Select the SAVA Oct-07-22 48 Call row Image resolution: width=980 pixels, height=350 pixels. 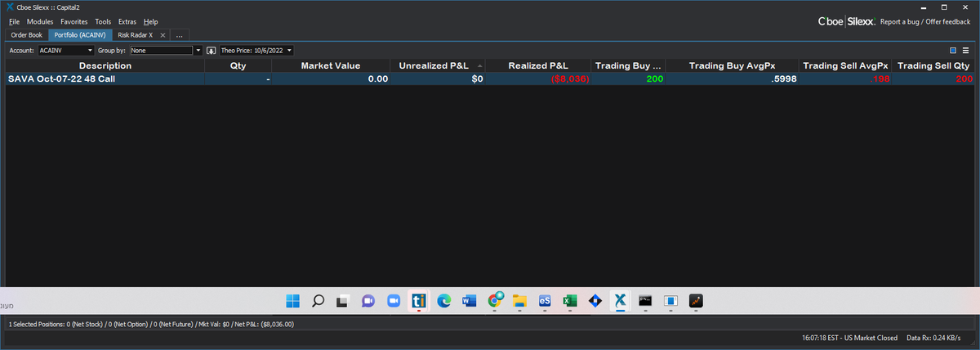490,79
